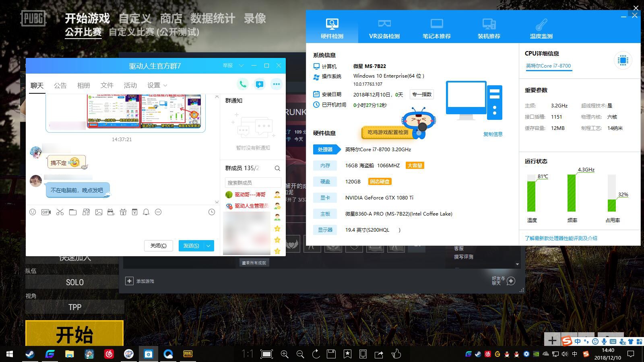This screenshot has height=362, width=644.
Task: Open the 温度监测 temperature monitoring tab
Action: click(x=541, y=29)
